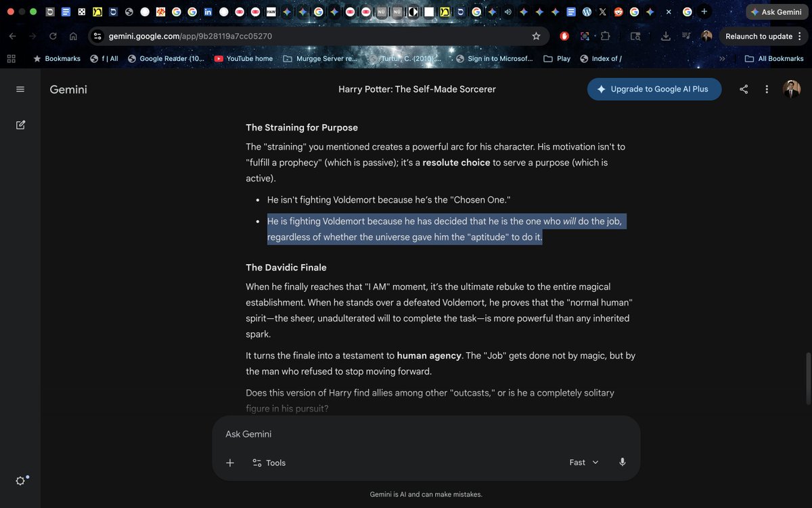Open the tab search toolbar icon
This screenshot has width=812, height=508.
pyautogui.click(x=635, y=37)
